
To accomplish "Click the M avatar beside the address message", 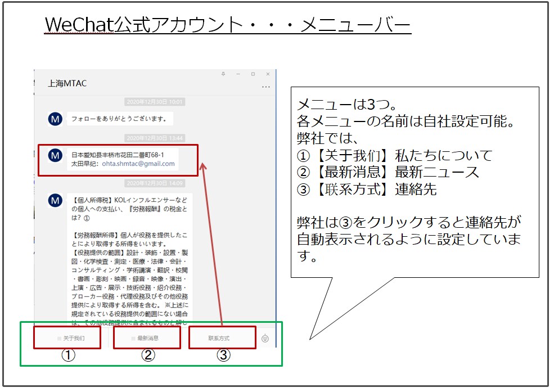I will click(55, 155).
